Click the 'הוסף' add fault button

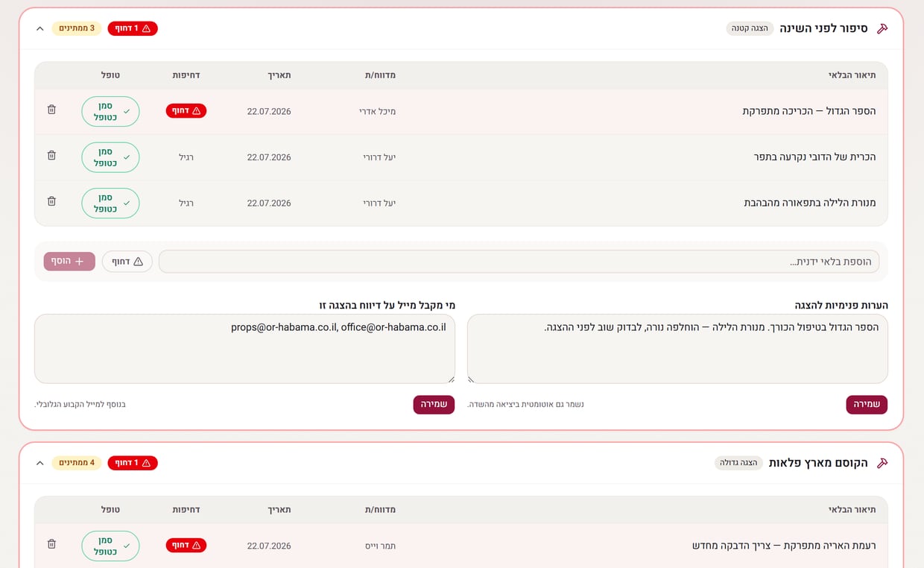pyautogui.click(x=69, y=262)
